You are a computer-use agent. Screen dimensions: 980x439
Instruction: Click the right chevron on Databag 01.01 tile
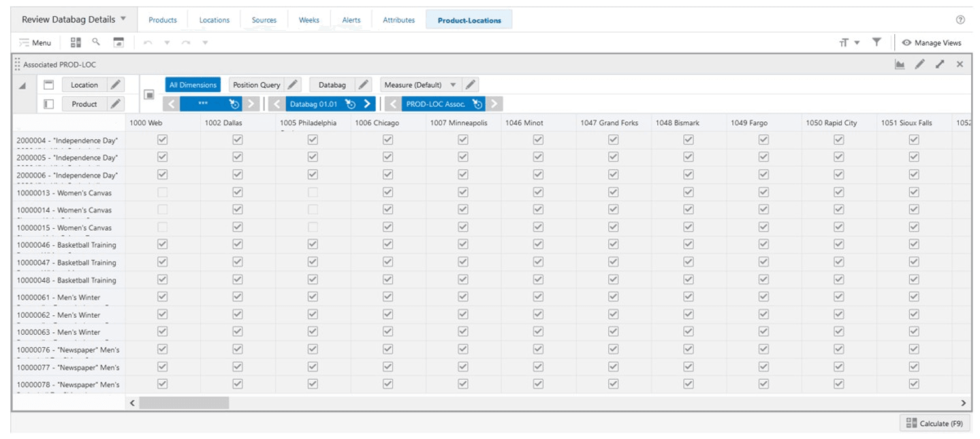click(x=368, y=104)
